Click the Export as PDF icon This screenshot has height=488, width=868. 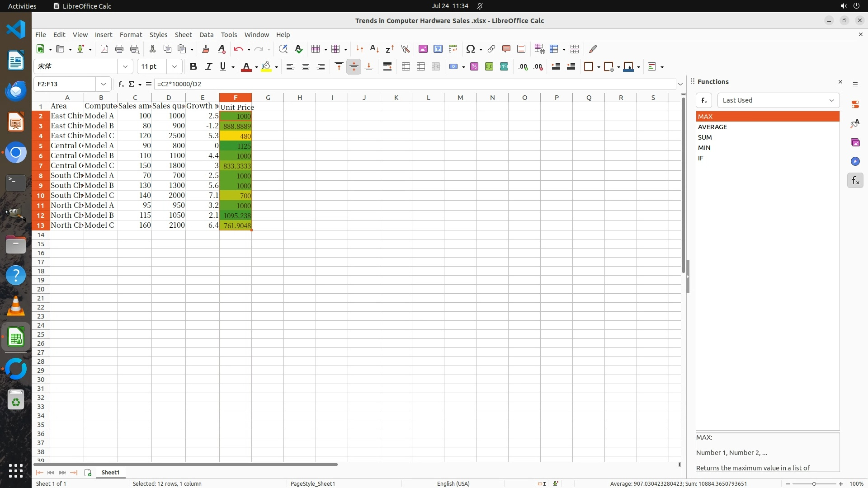tap(104, 49)
